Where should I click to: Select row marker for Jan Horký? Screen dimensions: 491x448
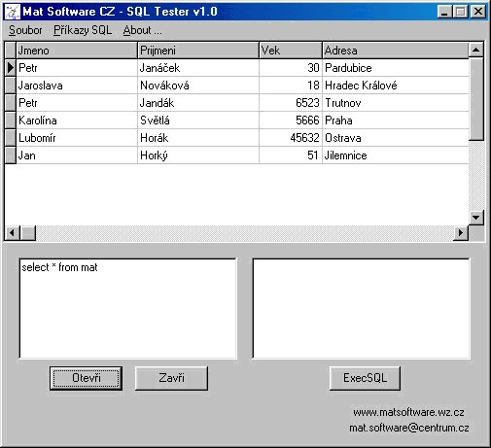tap(11, 155)
